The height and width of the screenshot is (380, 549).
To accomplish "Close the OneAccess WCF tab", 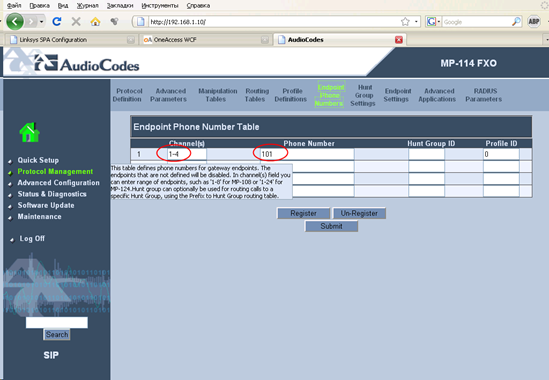I will [x=265, y=40].
